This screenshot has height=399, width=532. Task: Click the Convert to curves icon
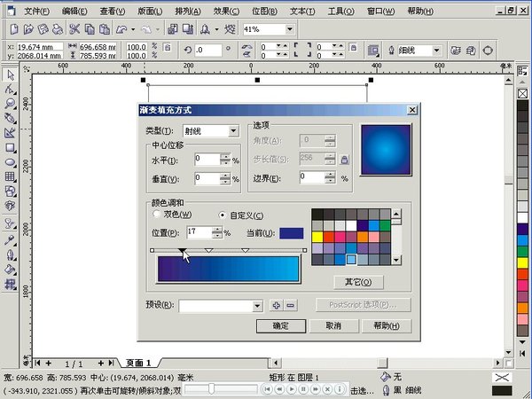[488, 51]
